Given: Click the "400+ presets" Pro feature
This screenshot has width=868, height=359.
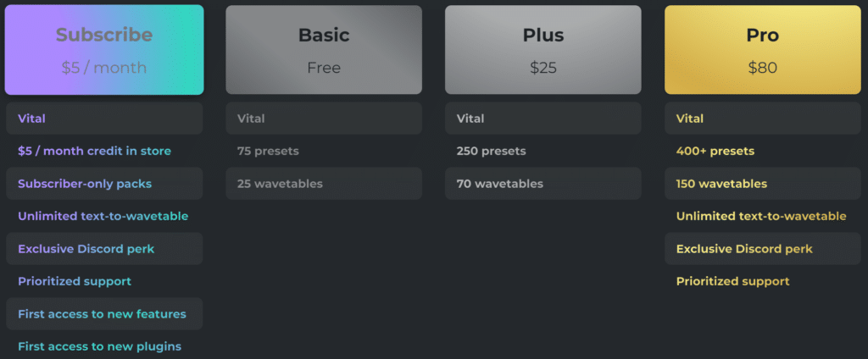Looking at the screenshot, I should [x=715, y=151].
